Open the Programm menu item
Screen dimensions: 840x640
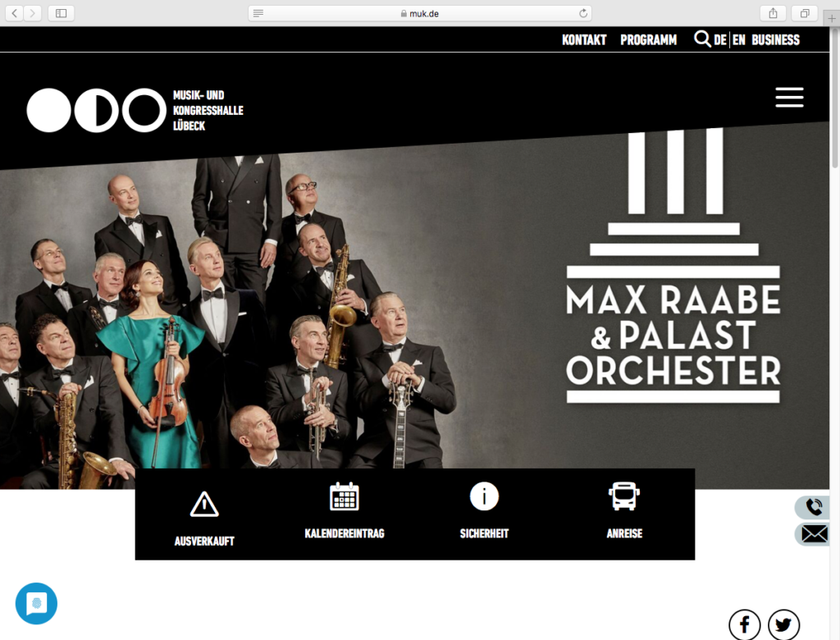point(648,40)
